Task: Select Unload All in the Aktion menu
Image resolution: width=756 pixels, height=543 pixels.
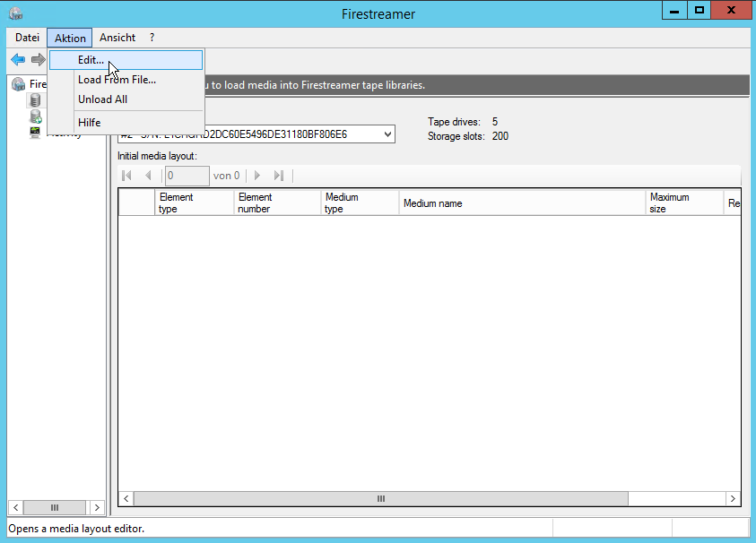Action: click(x=102, y=99)
